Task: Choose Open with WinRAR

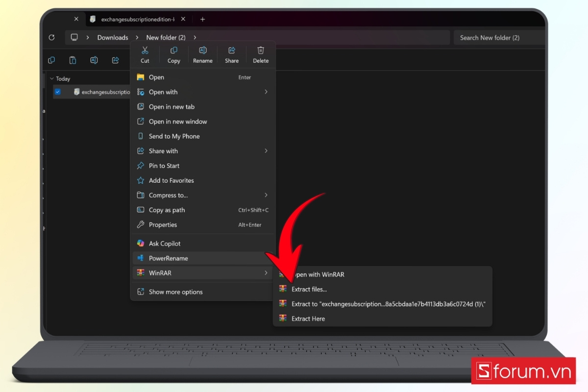Action: (382, 274)
